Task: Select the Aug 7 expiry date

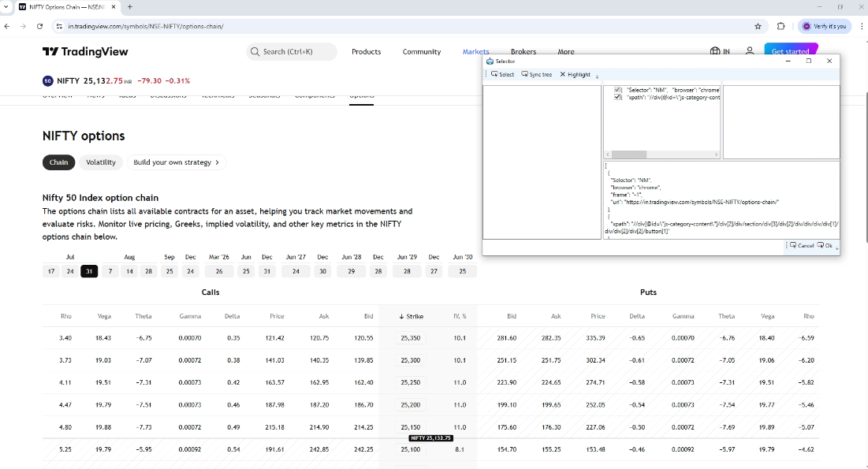Action: pyautogui.click(x=110, y=271)
